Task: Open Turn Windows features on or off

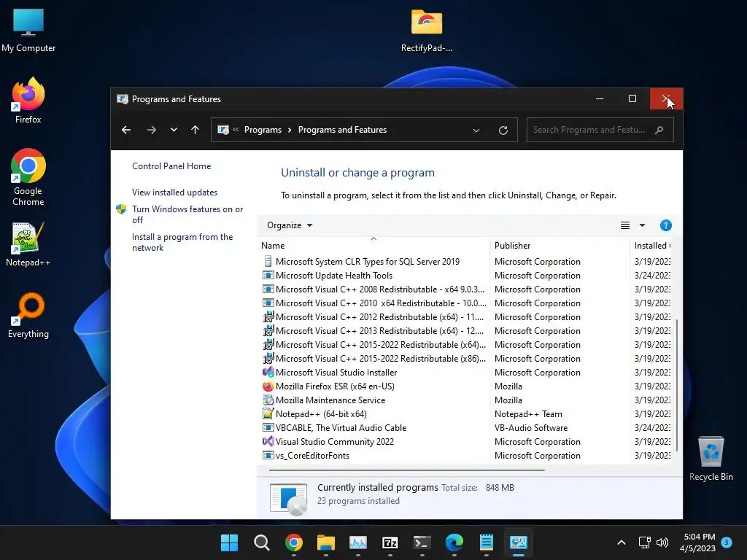Action: (187, 214)
